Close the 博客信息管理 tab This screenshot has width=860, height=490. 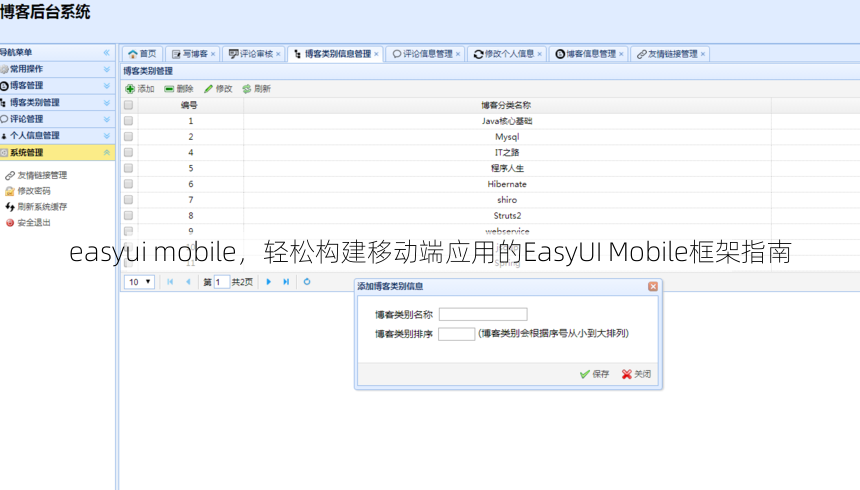click(621, 54)
